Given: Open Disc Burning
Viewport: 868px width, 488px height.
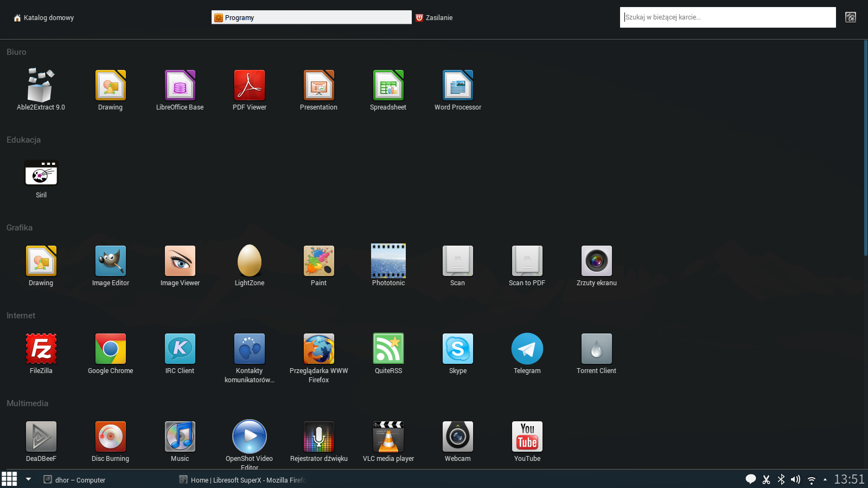Looking at the screenshot, I should [110, 441].
